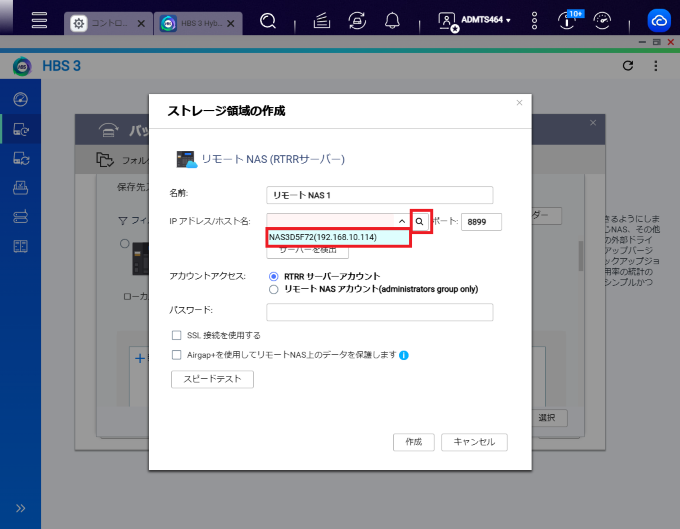The width and height of the screenshot is (680, 529).
Task: Select NAS3D5F72(192.168.10.114) from the list
Action: [x=338, y=237]
